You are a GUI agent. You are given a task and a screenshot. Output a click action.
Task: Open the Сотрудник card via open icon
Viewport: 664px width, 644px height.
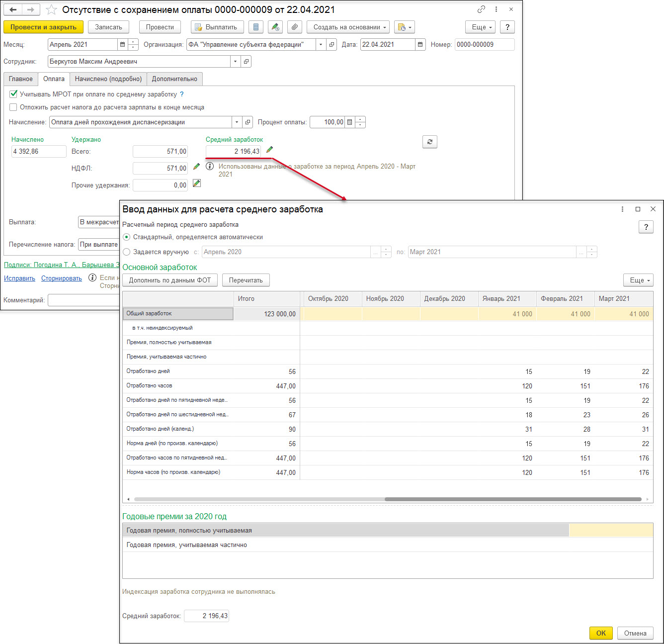pyautogui.click(x=246, y=61)
